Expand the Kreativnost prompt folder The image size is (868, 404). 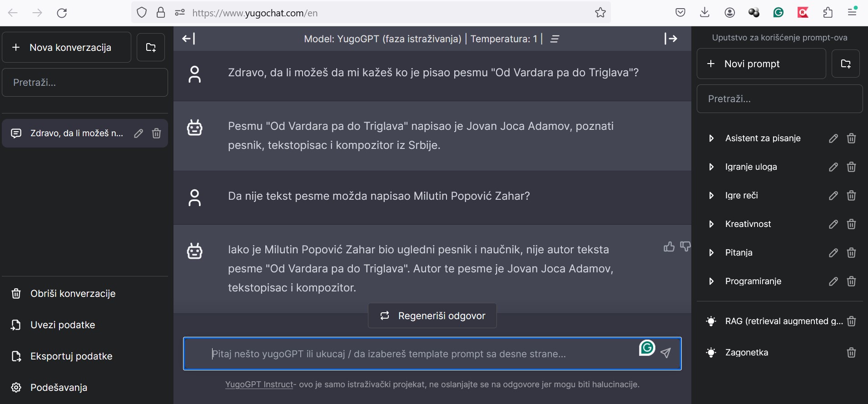click(x=711, y=224)
